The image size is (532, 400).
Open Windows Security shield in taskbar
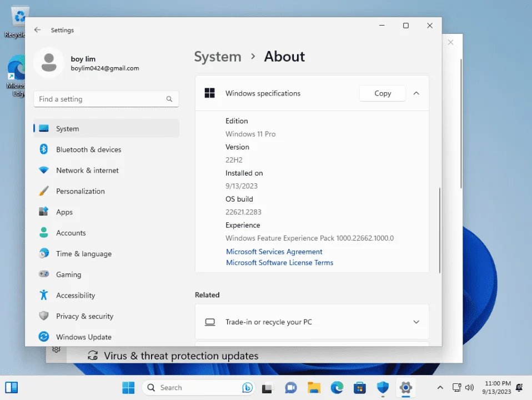coord(383,387)
